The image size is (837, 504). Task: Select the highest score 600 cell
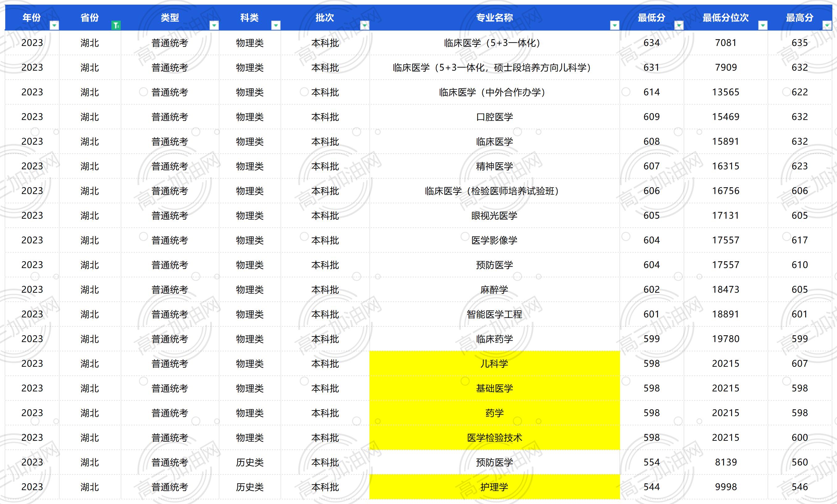(x=800, y=437)
